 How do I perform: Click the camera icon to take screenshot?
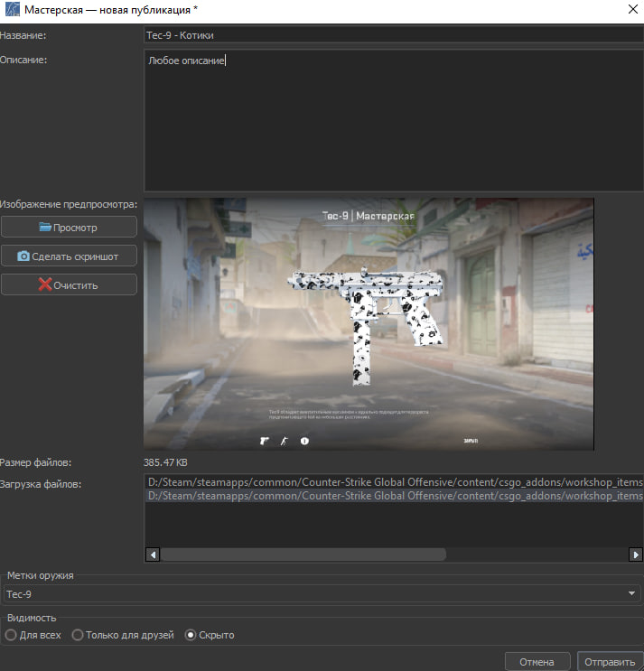click(23, 256)
